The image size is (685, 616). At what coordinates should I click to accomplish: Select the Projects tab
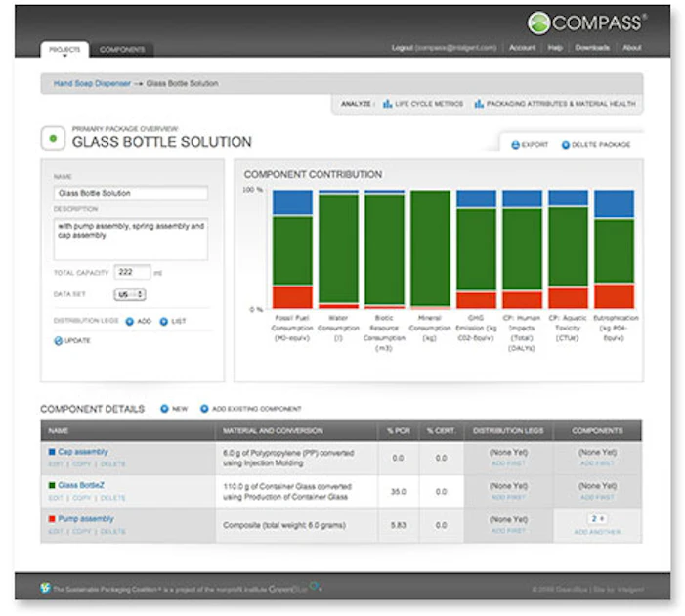click(64, 50)
